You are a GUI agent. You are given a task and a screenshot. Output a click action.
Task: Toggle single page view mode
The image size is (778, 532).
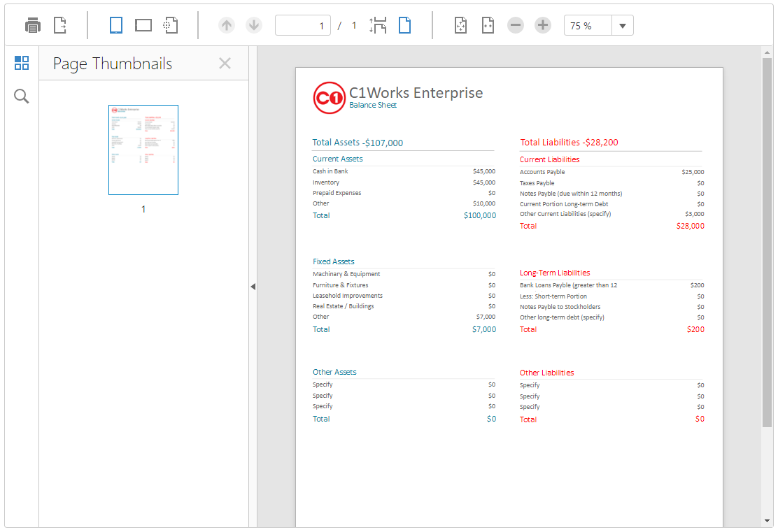405,25
